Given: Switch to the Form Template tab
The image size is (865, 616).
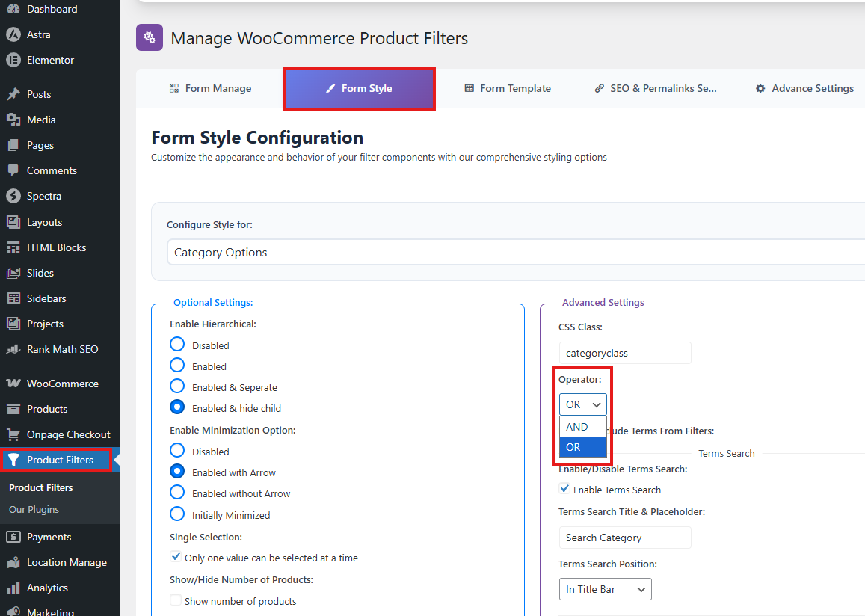Looking at the screenshot, I should tap(508, 88).
